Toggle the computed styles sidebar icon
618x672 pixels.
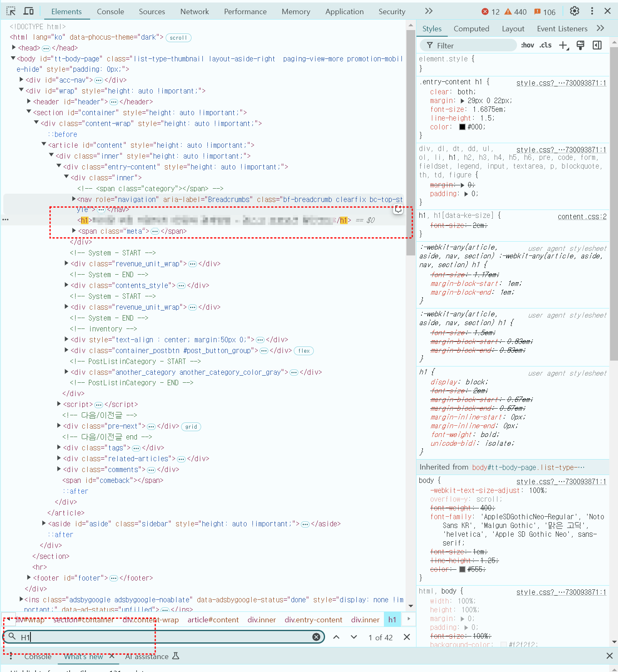click(597, 45)
